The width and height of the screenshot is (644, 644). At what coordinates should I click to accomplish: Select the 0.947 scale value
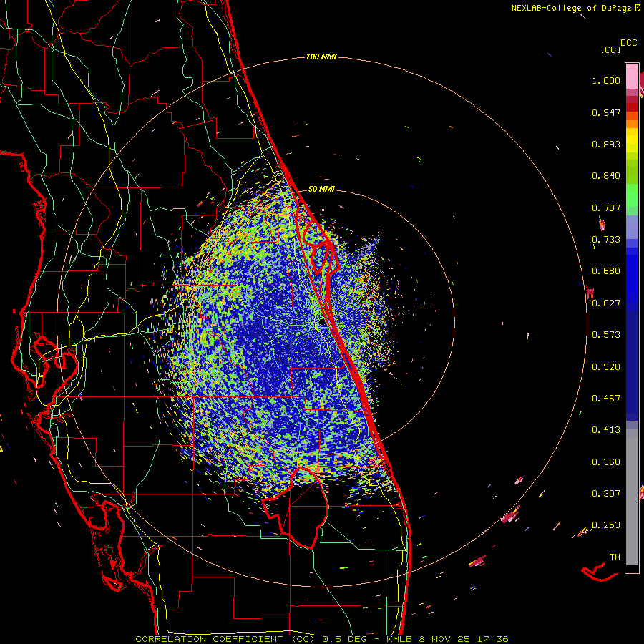(x=606, y=112)
